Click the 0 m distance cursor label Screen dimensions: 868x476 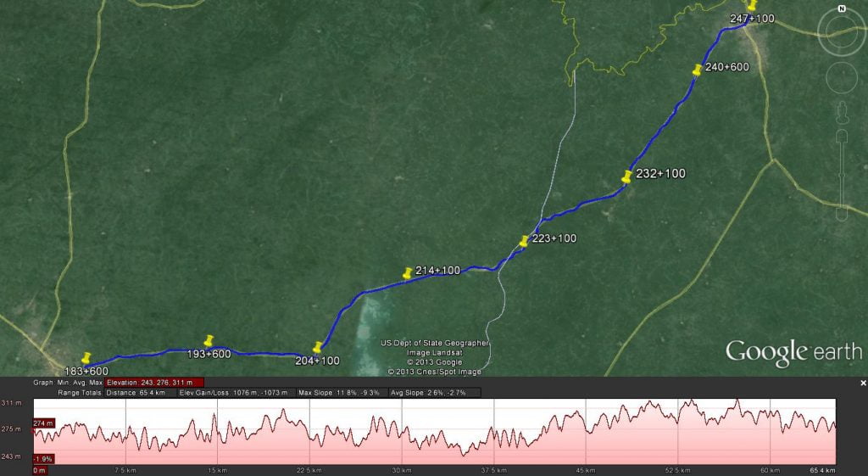(40, 470)
